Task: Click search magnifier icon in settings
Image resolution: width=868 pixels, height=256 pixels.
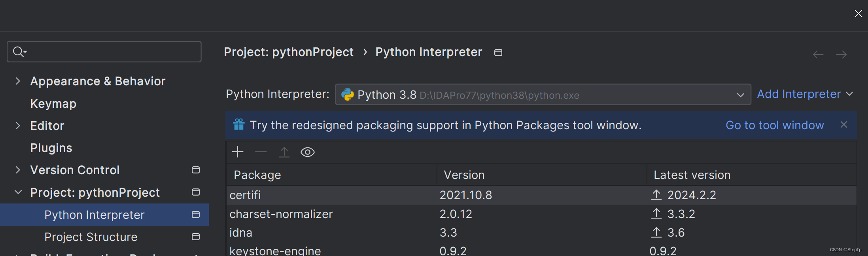Action: coord(19,51)
